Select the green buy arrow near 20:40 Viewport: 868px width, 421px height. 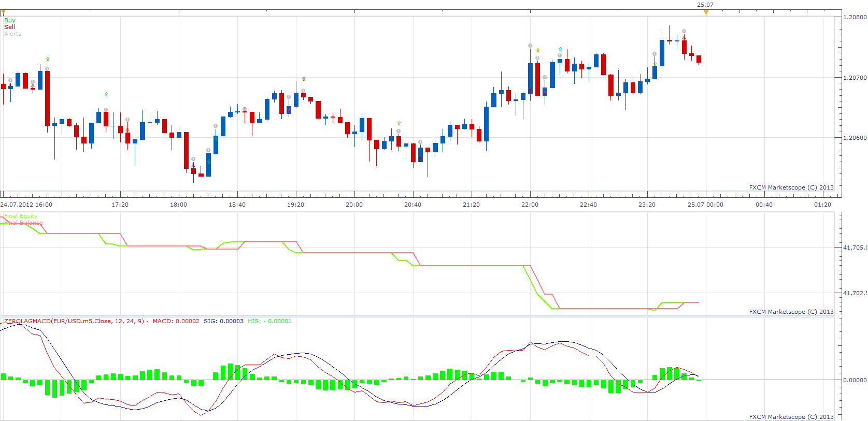399,123
